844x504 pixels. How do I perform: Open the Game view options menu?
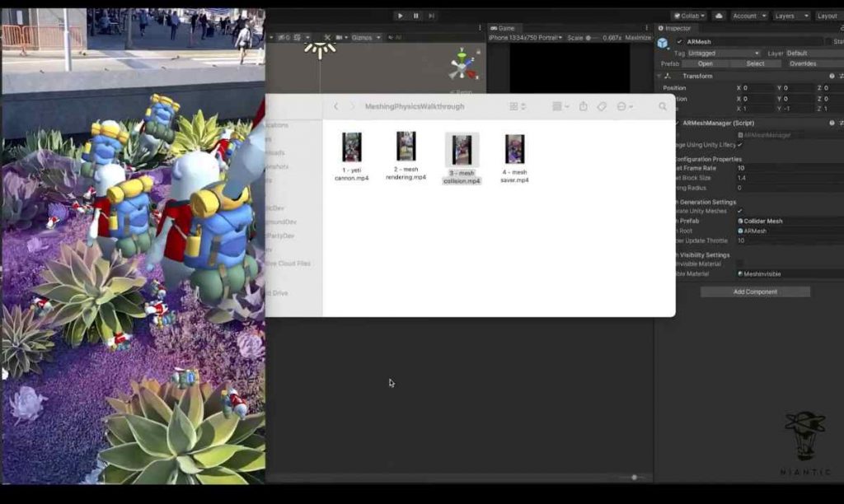[646, 28]
